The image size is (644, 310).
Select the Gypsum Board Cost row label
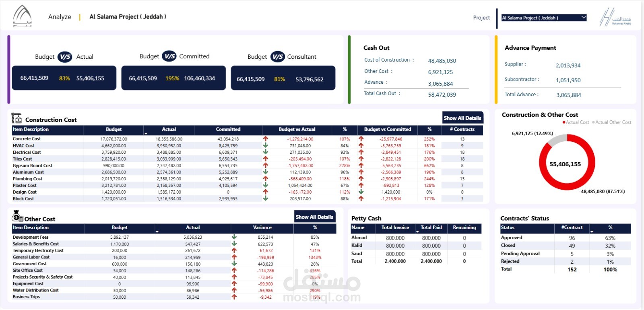pyautogui.click(x=32, y=165)
